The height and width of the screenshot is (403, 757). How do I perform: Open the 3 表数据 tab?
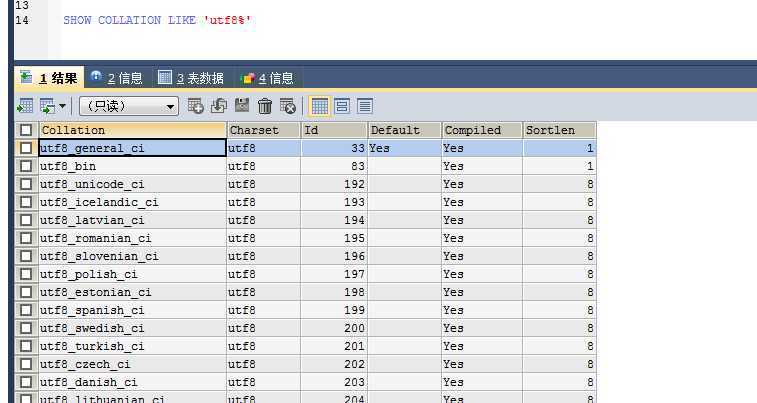pos(192,78)
